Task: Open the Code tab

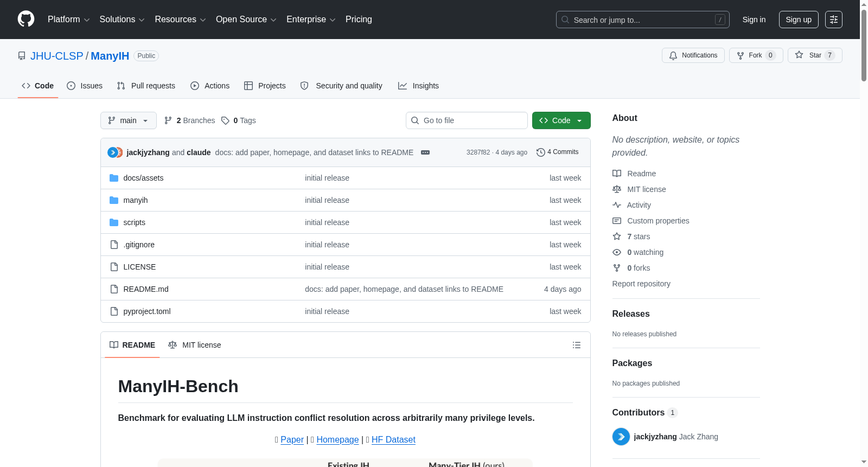Action: click(x=38, y=86)
